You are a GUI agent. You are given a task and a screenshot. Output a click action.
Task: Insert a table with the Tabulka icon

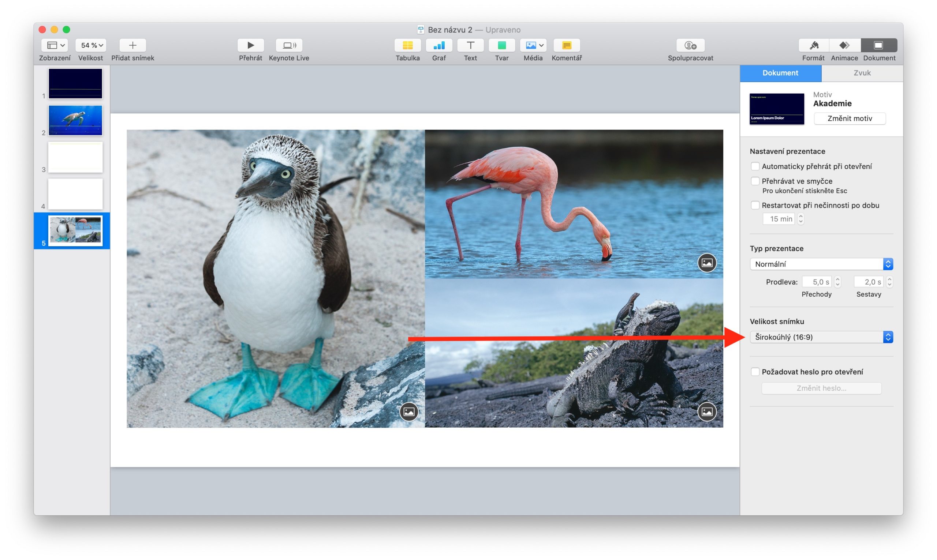click(x=407, y=45)
